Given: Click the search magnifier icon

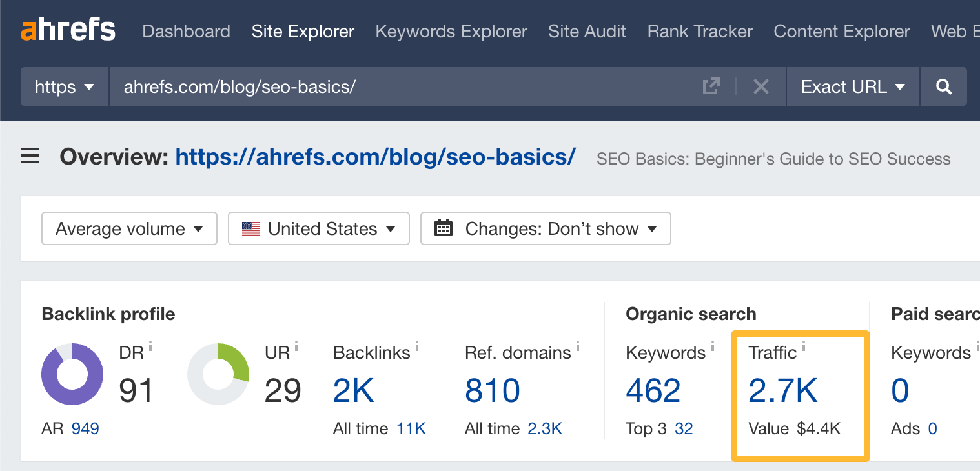Looking at the screenshot, I should pyautogui.click(x=943, y=86).
